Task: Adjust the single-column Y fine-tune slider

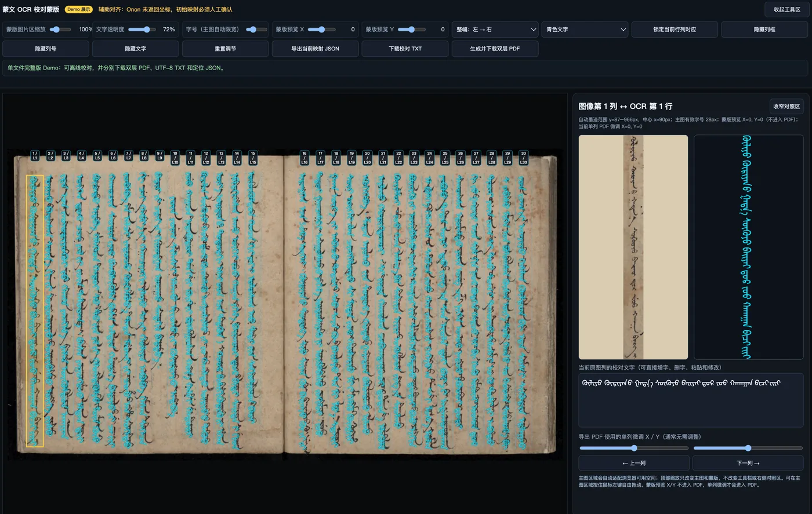Action: (x=748, y=448)
